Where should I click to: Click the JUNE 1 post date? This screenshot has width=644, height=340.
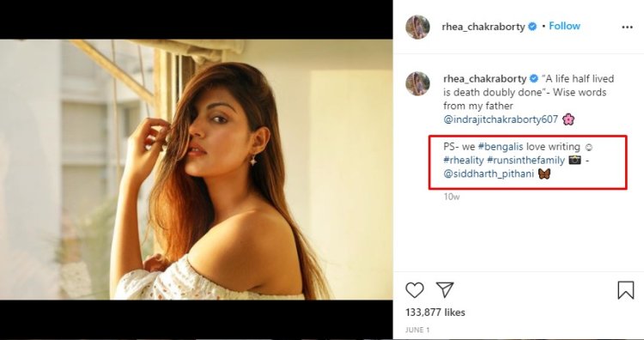(417, 330)
